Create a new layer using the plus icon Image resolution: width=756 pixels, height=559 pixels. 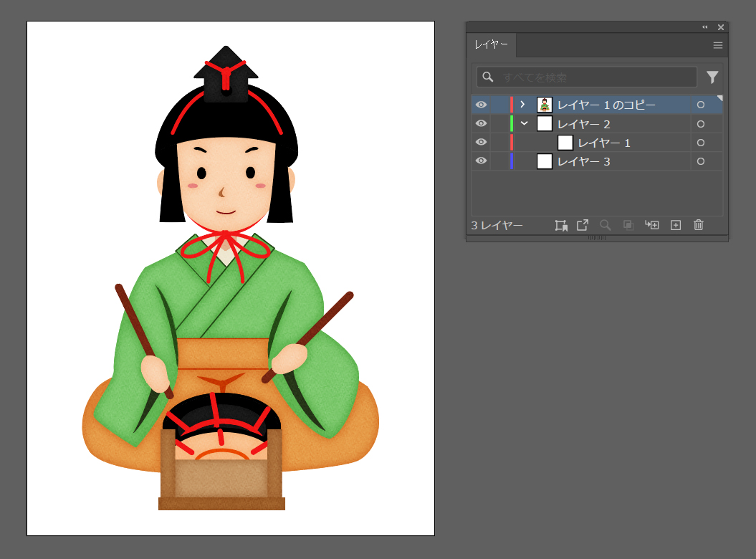(x=675, y=225)
